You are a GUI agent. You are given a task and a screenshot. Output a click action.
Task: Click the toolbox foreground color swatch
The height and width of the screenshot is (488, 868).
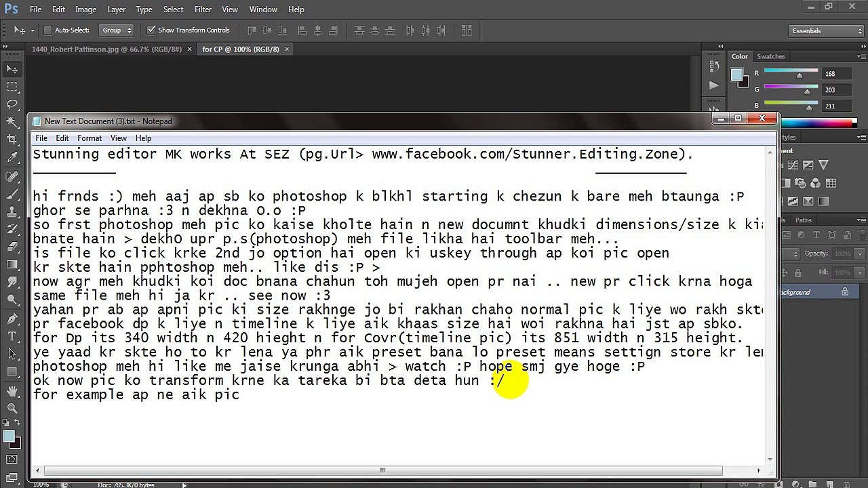pyautogui.click(x=9, y=437)
